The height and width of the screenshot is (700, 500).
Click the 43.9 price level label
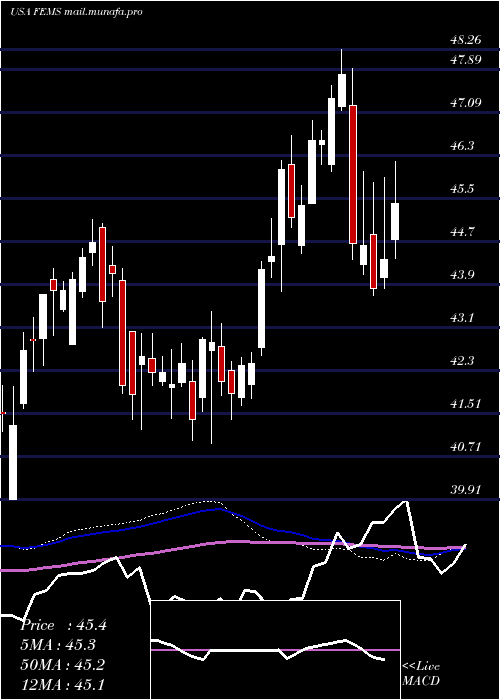(x=462, y=275)
